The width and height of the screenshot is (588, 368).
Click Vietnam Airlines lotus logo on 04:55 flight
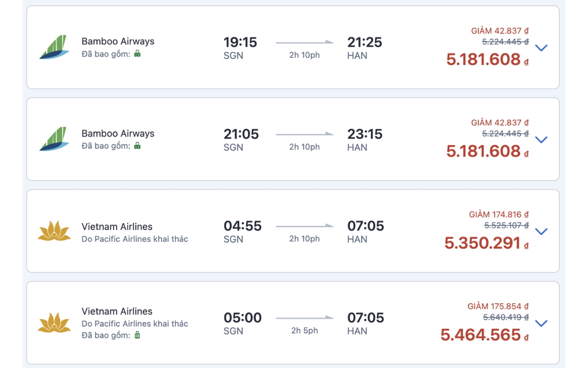[54, 231]
